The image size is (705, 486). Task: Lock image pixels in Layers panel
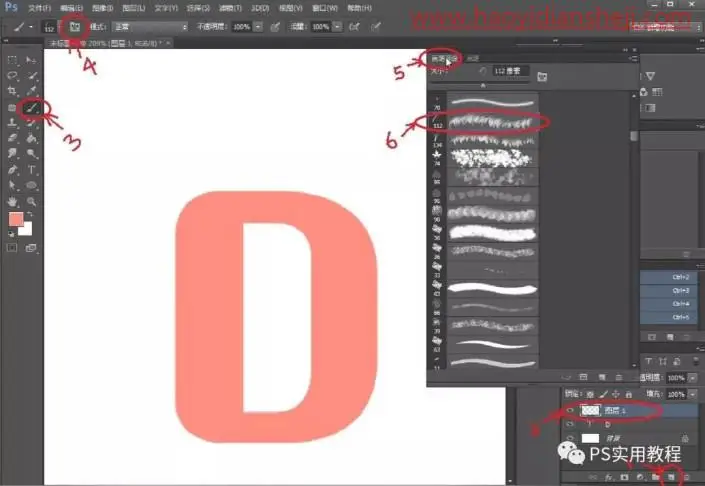pos(603,394)
